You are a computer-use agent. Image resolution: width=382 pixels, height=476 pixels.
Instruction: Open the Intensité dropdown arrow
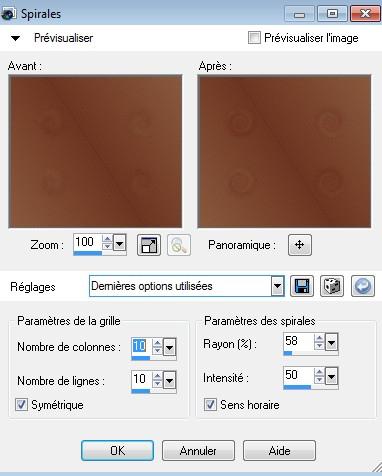(331, 376)
